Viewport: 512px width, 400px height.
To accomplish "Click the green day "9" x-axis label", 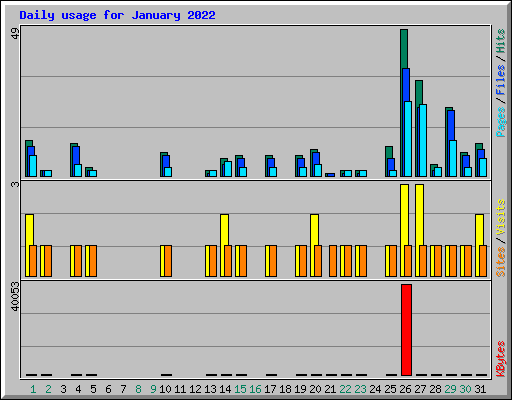I will (x=153, y=389).
